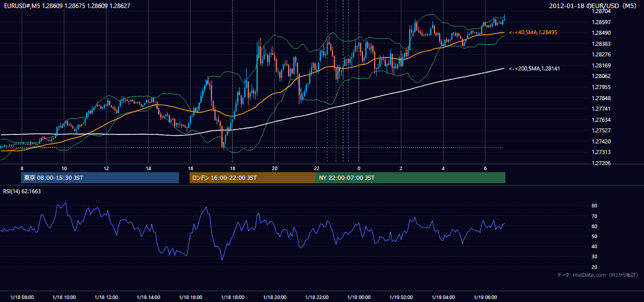This screenshot has height=302, width=644.
Task: Click hour label 0 under price chart
Action: click(x=359, y=168)
